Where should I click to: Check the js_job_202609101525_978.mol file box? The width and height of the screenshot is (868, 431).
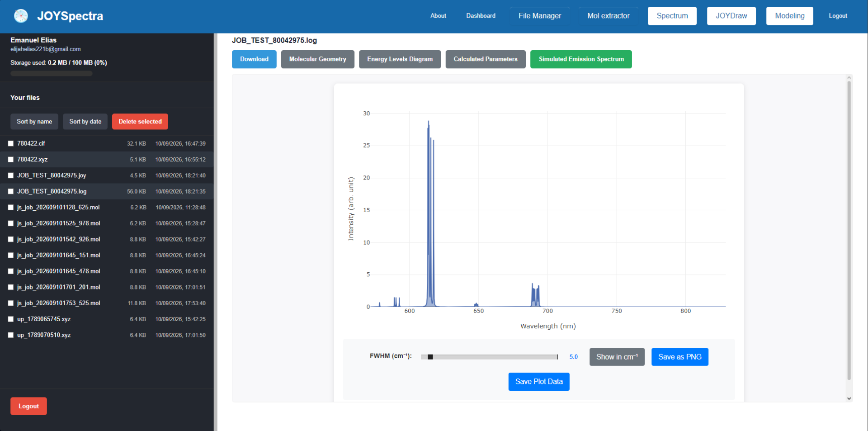(x=11, y=223)
